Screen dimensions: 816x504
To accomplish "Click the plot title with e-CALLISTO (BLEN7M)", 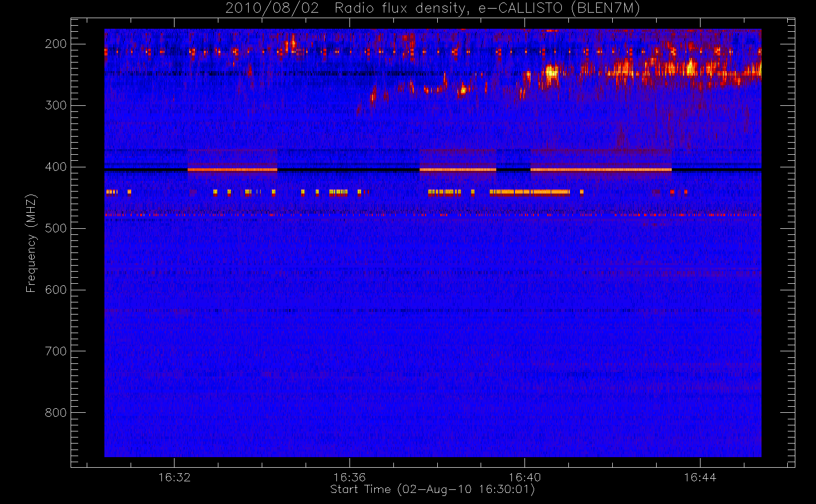I will [x=432, y=9].
